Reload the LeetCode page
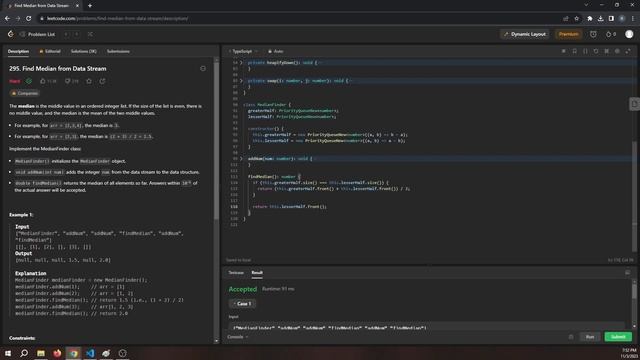Viewport: 640px width, 360px height. (29, 18)
